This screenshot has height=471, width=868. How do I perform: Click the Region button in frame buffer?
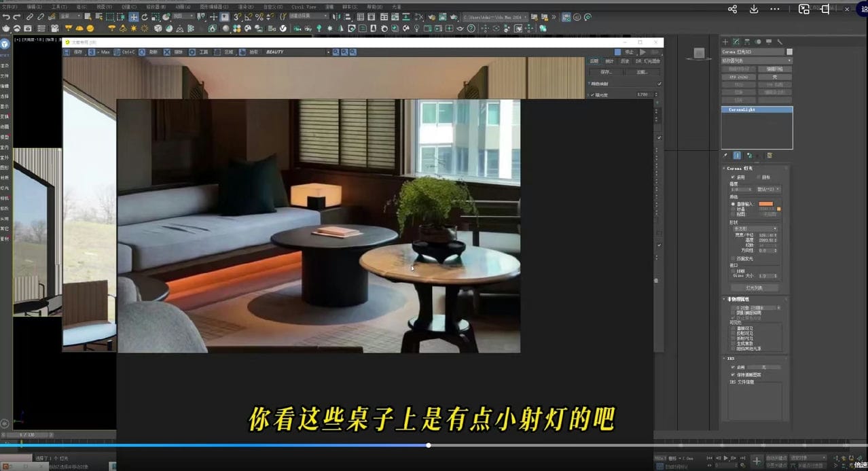(x=224, y=52)
